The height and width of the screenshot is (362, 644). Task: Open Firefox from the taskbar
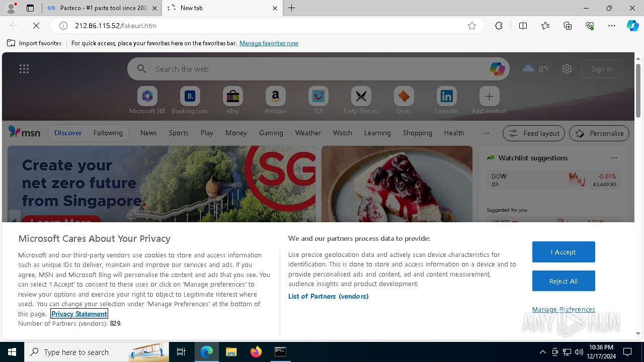click(256, 352)
